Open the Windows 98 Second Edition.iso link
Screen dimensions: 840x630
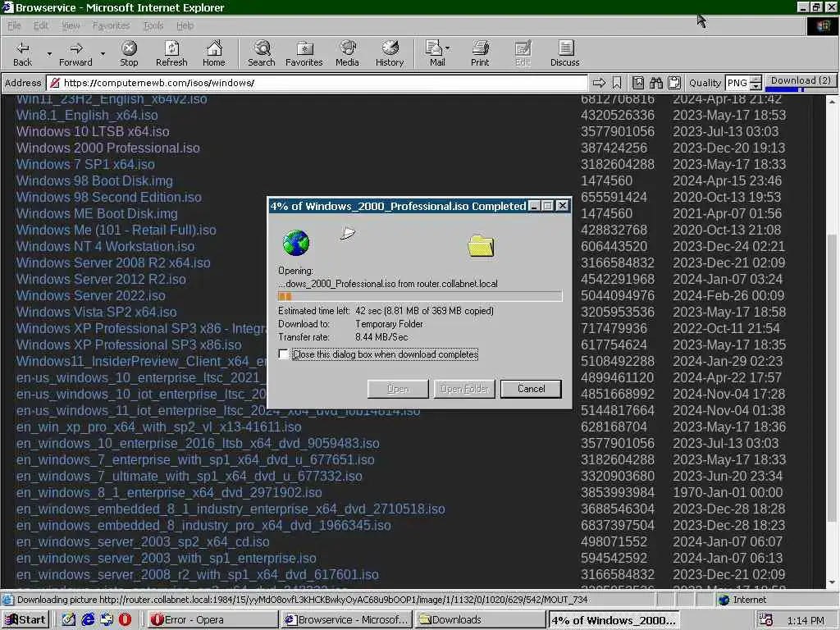109,197
